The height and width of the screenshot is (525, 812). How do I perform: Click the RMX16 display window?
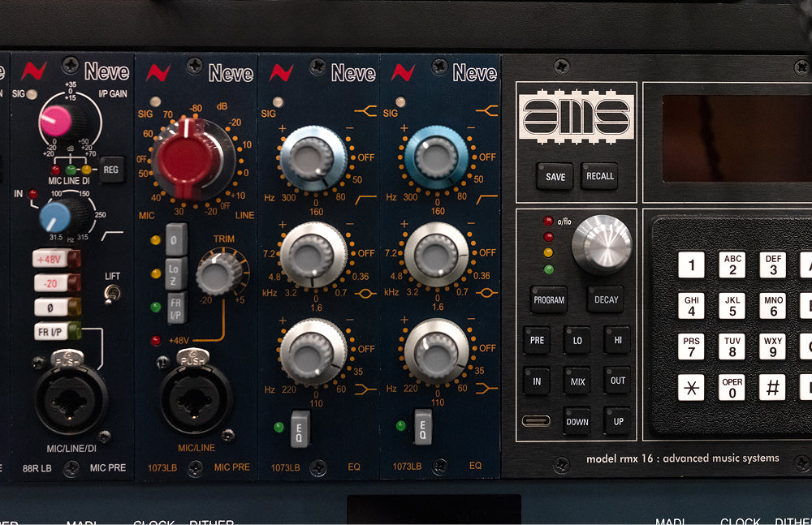click(737, 138)
